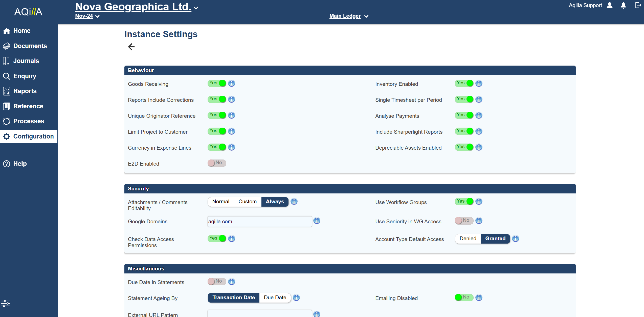Click info icon for Account Type Default Access
The height and width of the screenshot is (317, 644).
click(x=516, y=239)
